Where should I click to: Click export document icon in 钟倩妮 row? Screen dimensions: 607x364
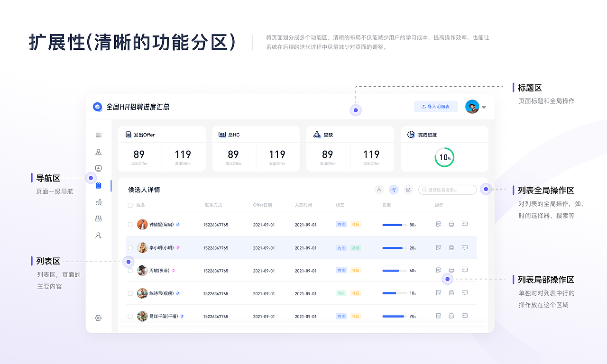(x=439, y=224)
